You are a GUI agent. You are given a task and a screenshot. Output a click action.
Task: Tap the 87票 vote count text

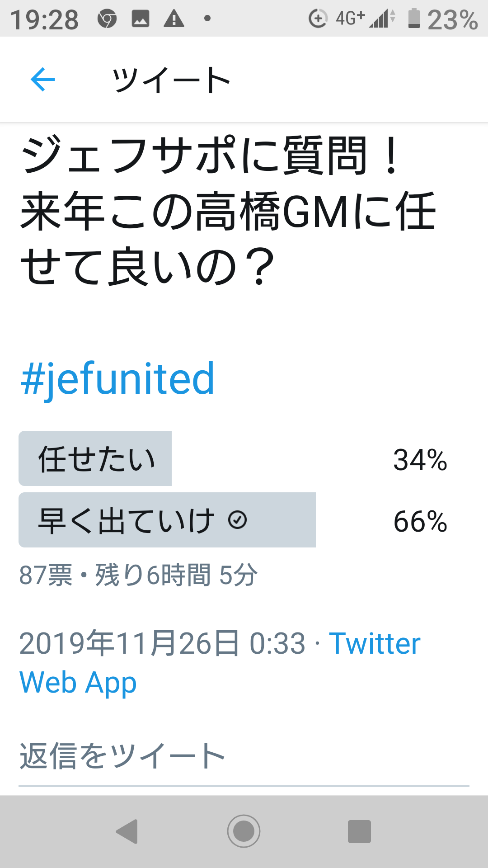pyautogui.click(x=46, y=575)
